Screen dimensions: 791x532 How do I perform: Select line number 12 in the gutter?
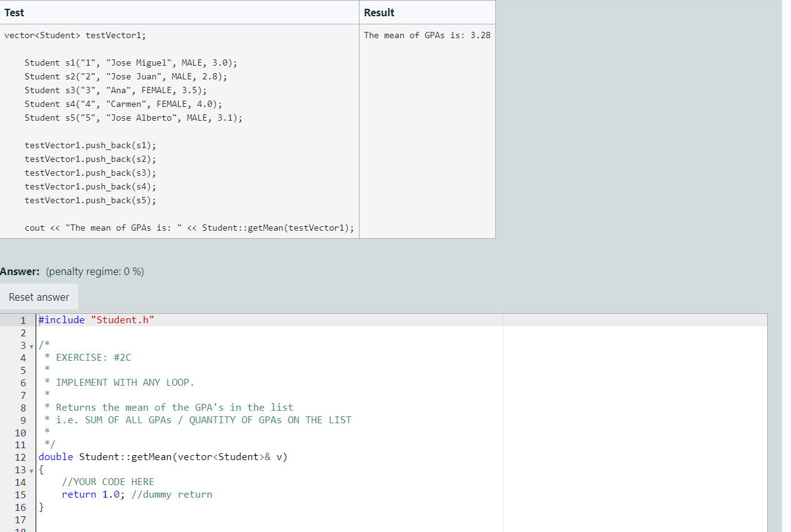click(21, 456)
